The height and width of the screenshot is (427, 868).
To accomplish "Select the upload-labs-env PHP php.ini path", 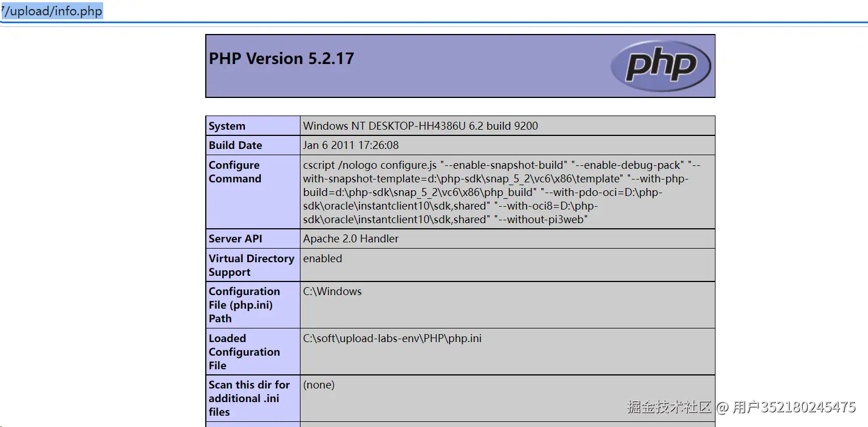I will (x=392, y=338).
